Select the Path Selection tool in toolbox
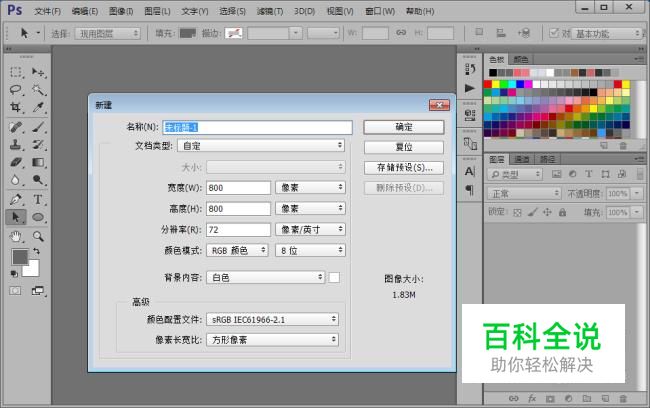This screenshot has height=408, width=650. tap(16, 217)
